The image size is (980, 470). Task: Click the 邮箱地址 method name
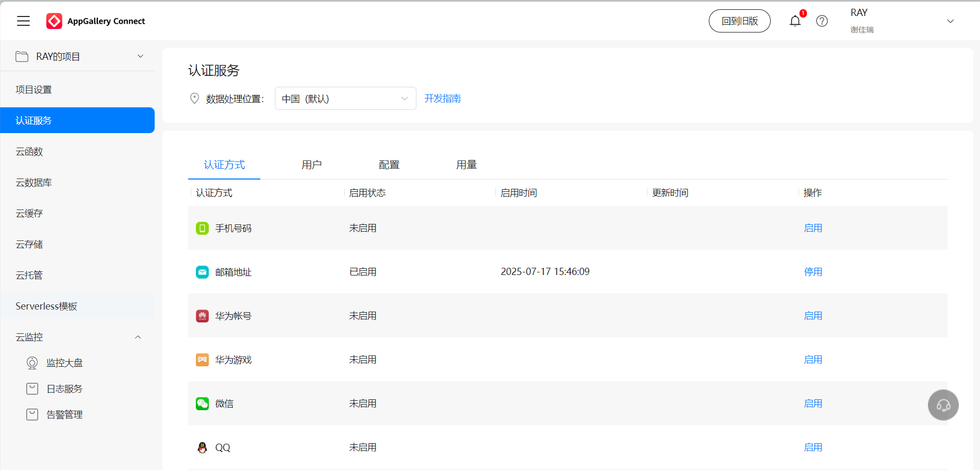[x=233, y=272]
